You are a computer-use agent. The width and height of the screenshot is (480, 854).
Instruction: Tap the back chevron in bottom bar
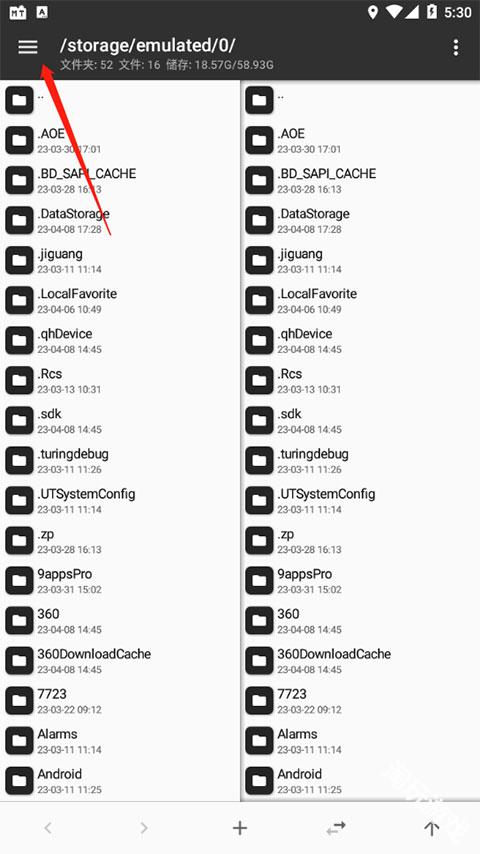[x=48, y=828]
